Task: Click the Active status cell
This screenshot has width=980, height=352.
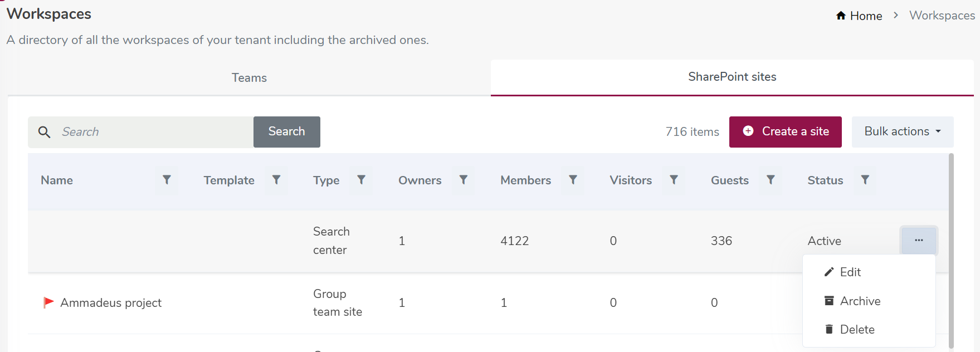Action: (x=825, y=241)
